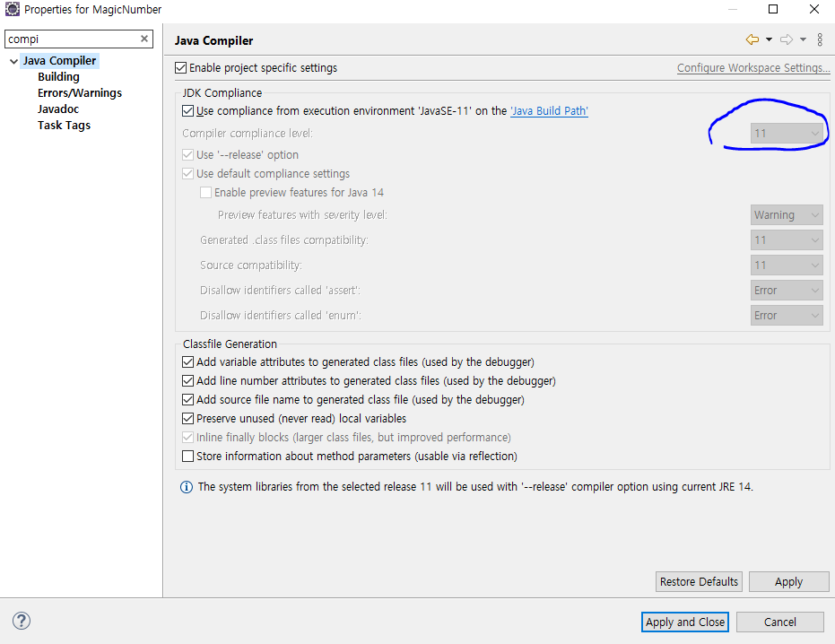Open the back history dropdown arrow
This screenshot has height=644, width=835.
(769, 39)
